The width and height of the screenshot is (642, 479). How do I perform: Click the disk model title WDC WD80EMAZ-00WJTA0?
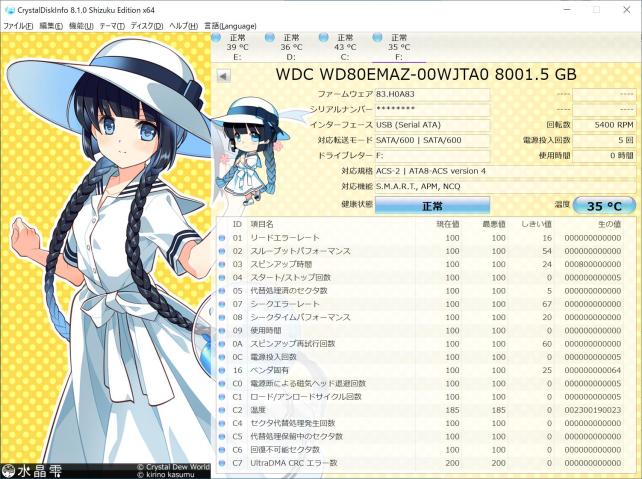(x=382, y=75)
